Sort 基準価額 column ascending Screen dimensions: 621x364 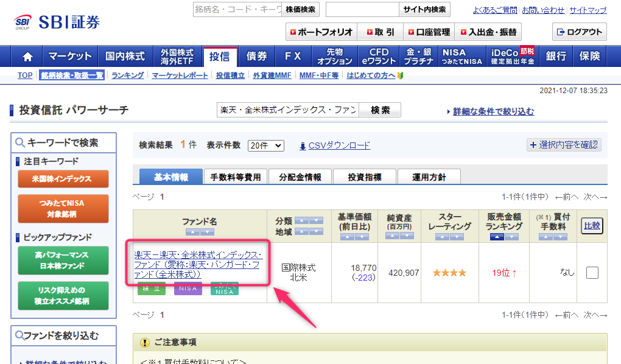tap(347, 237)
